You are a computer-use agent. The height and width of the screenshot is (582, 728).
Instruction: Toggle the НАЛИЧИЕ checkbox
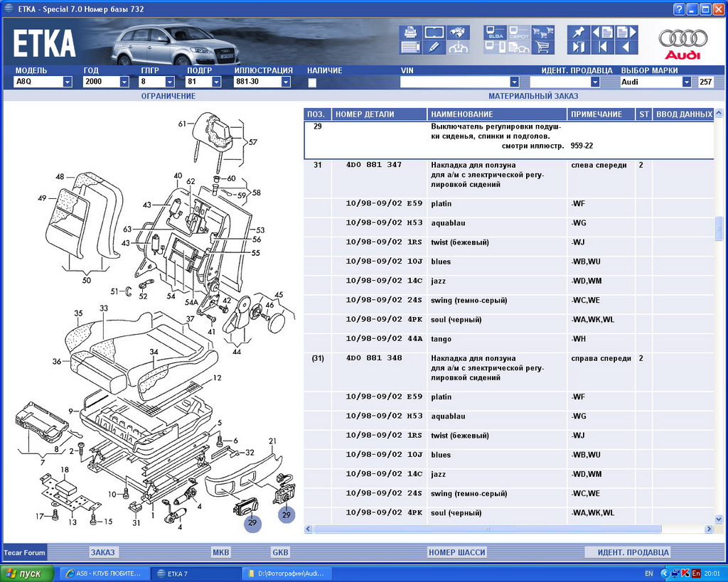[312, 82]
